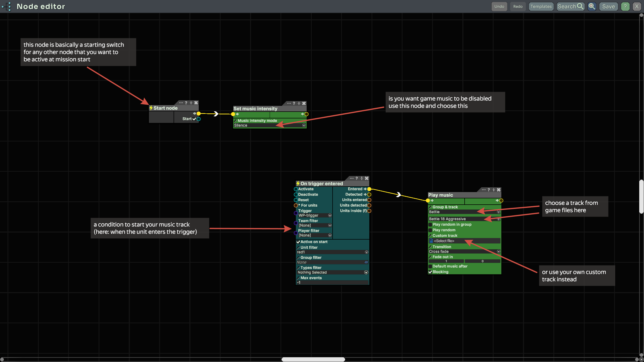644x362 pixels.
Task: Open the WP-trigger dropdown
Action: tap(330, 215)
